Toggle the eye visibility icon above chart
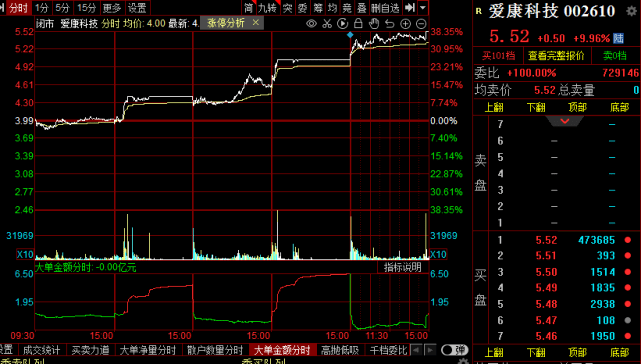Image resolution: width=641 pixels, height=364 pixels. click(x=312, y=24)
